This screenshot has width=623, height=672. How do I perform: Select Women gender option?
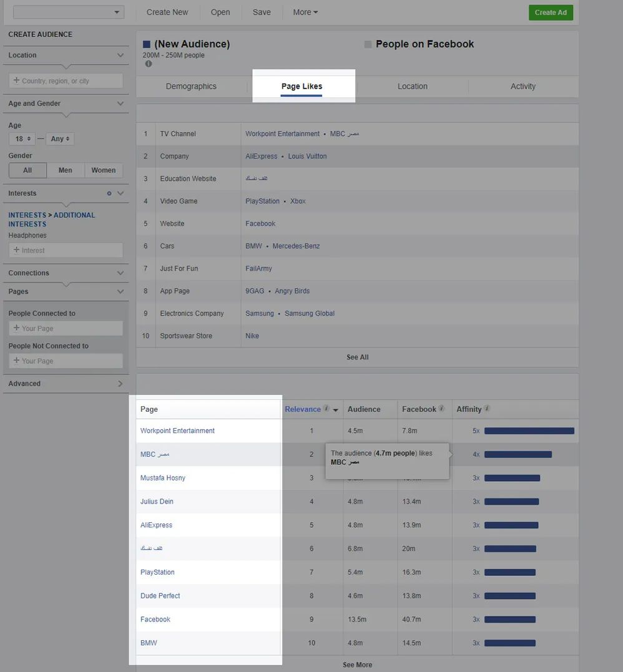pyautogui.click(x=104, y=170)
